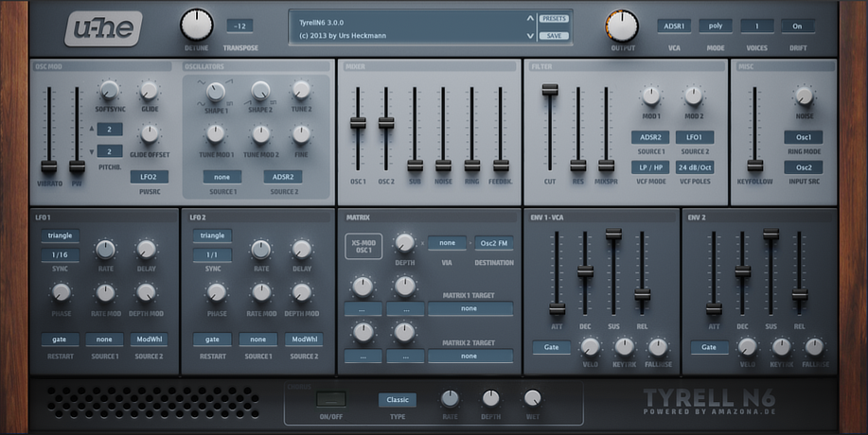
Task: Click the Chorus Wet knob
Action: (532, 397)
